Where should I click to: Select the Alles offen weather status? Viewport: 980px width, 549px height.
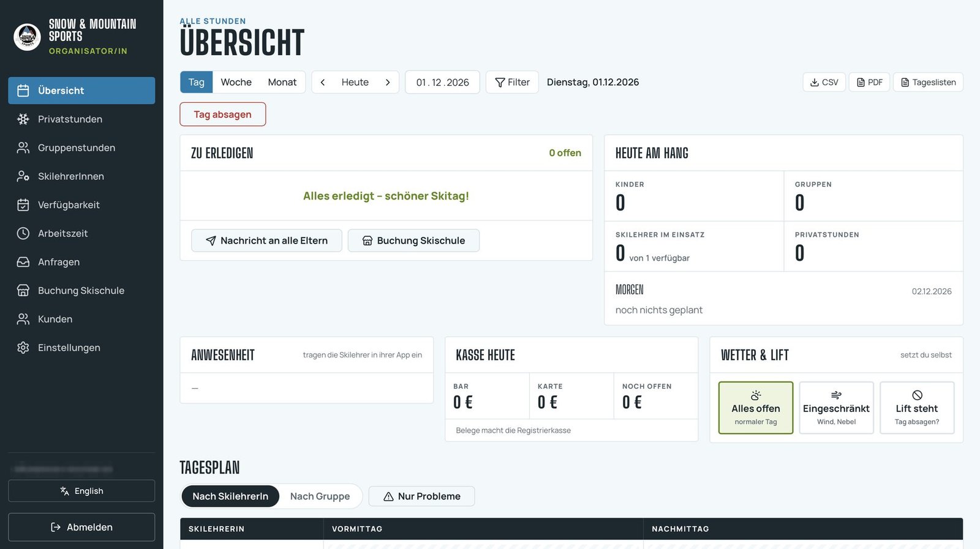pos(756,408)
